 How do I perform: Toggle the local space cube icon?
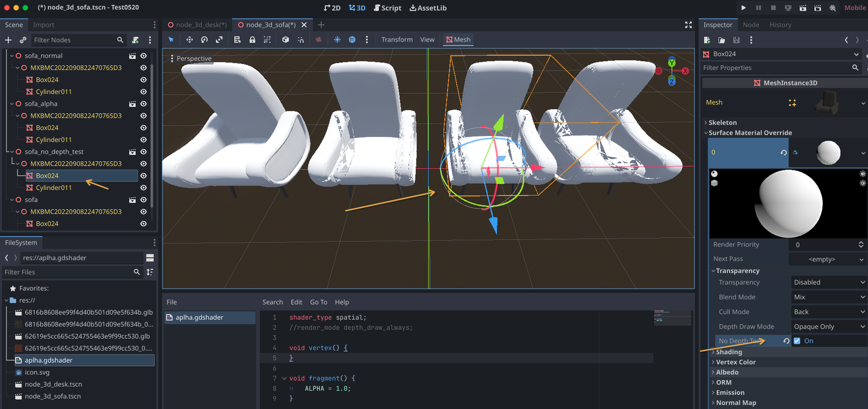(285, 40)
